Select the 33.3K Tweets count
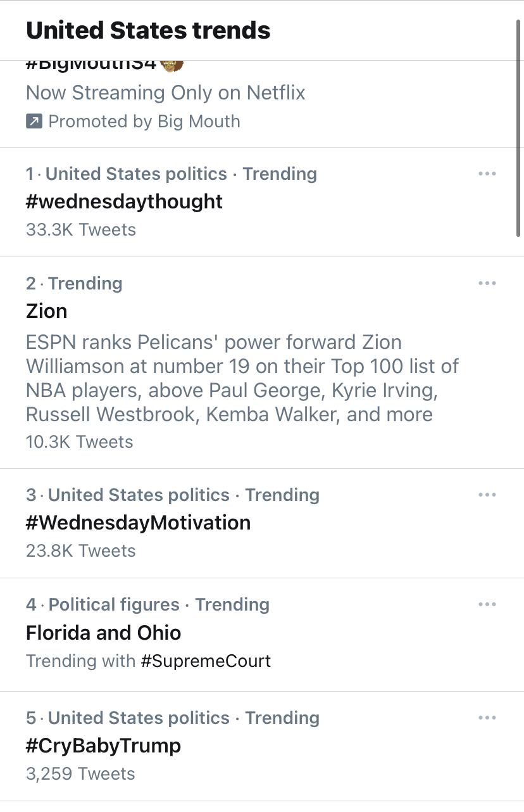 (81, 230)
